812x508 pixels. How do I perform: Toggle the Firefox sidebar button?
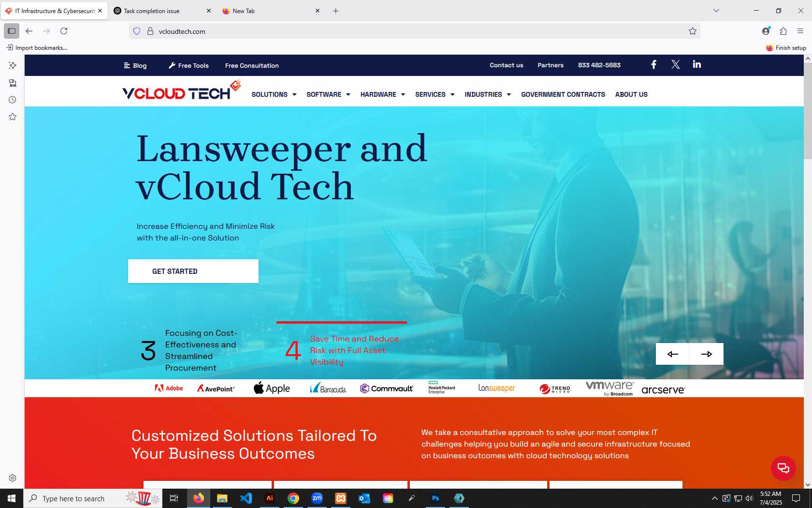click(x=12, y=31)
